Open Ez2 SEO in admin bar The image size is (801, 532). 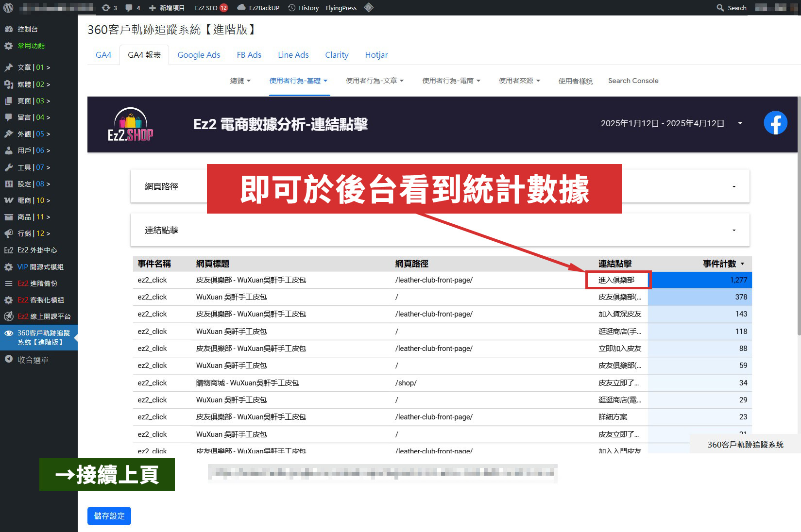click(211, 8)
